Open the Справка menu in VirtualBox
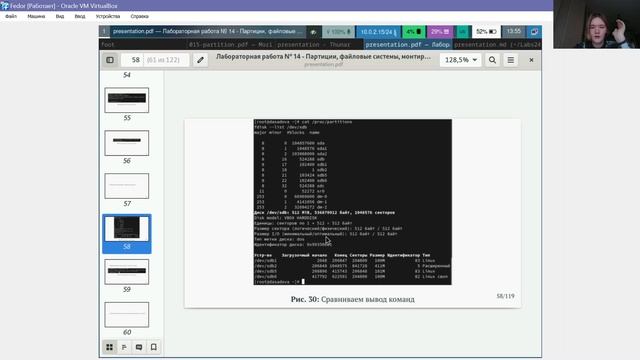Viewport: 640px width, 360px height. [140, 16]
